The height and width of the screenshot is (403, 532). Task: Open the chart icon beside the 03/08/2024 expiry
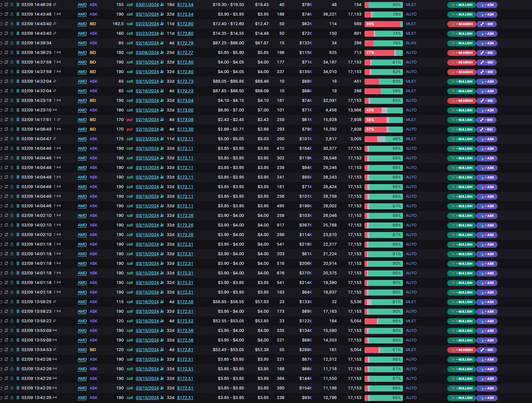click(162, 52)
